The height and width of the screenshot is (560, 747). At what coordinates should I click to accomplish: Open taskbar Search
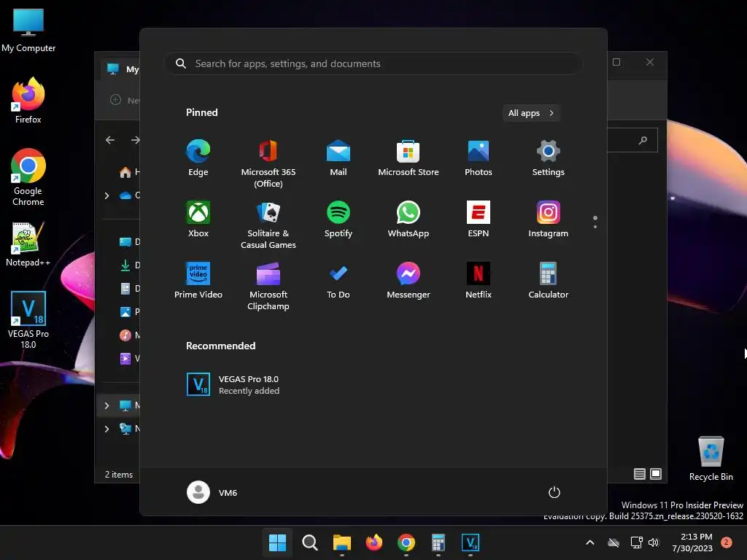[x=309, y=542]
